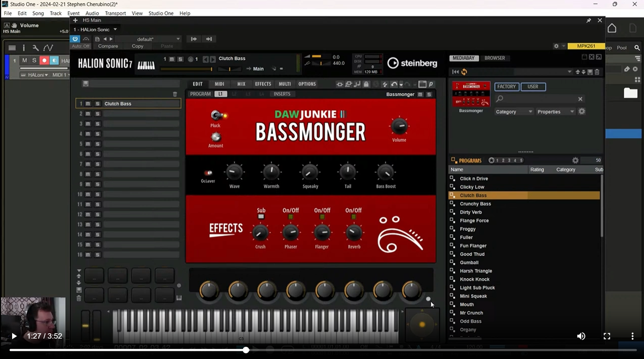Screen dimensions: 644x359
Task: Switch to the MIDI tab
Action: (219, 84)
